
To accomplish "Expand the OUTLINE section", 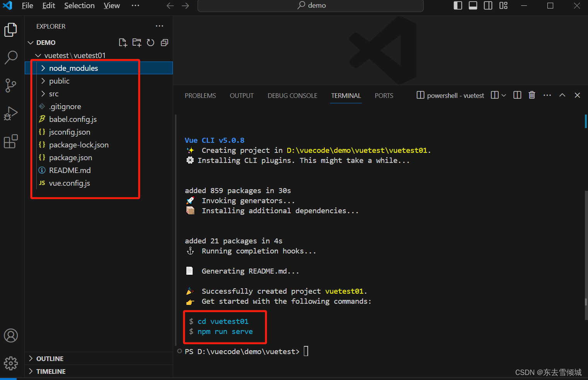I will (x=99, y=359).
